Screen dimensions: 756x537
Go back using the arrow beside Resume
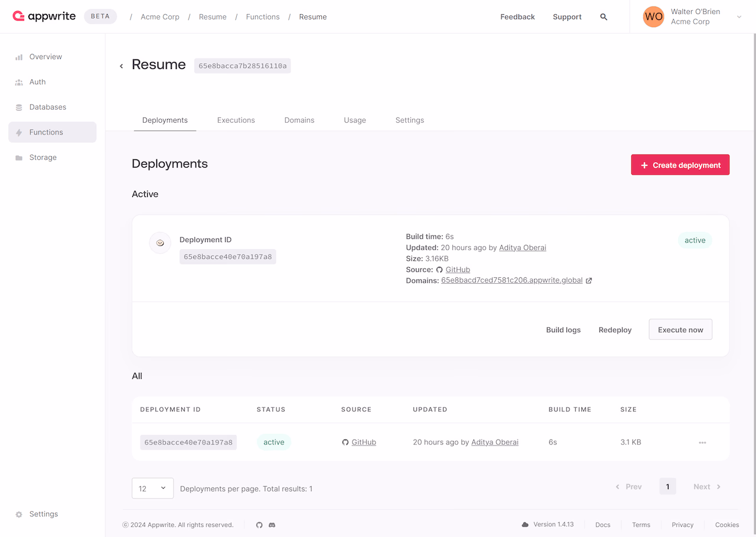(122, 66)
